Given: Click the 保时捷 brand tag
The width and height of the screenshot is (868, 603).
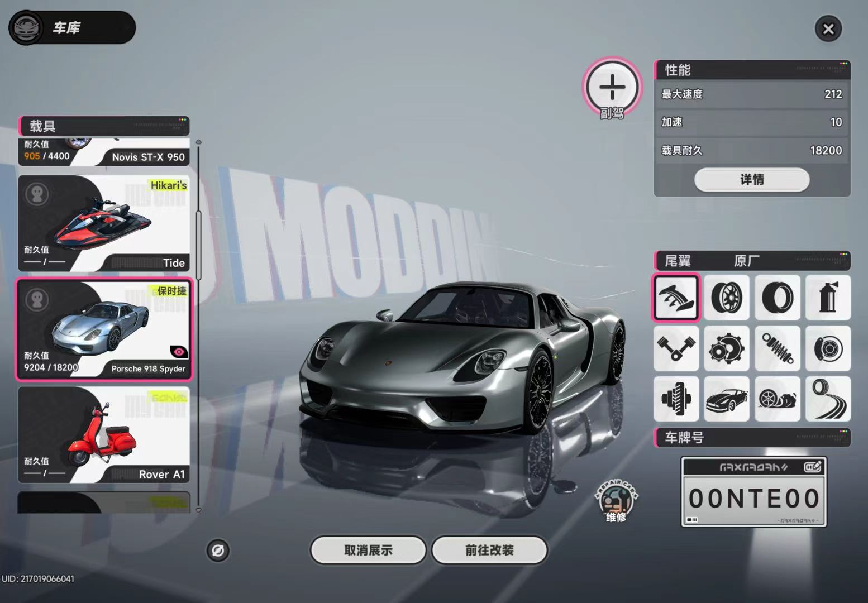Looking at the screenshot, I should coord(171,291).
